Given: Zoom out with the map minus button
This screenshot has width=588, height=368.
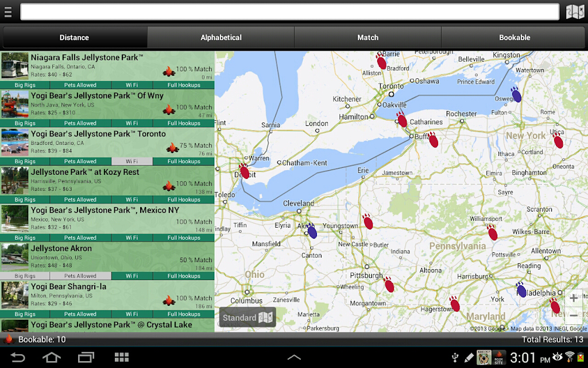Looking at the screenshot, I should [574, 316].
